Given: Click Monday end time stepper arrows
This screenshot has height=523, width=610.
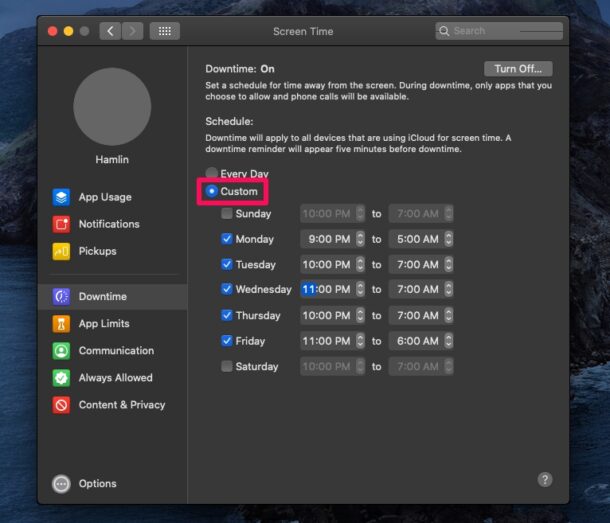Looking at the screenshot, I should click(449, 239).
